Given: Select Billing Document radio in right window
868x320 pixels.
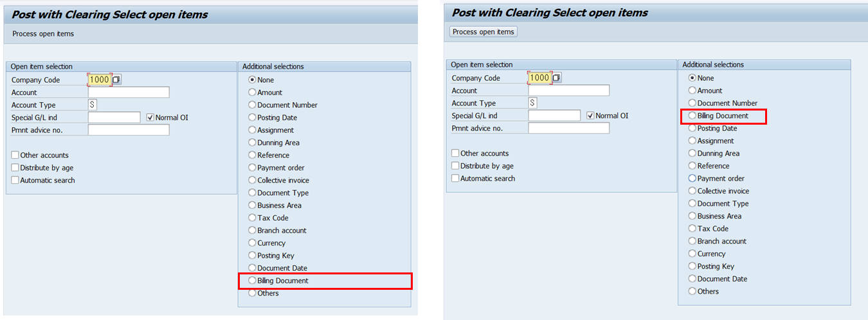Looking at the screenshot, I should (x=692, y=116).
